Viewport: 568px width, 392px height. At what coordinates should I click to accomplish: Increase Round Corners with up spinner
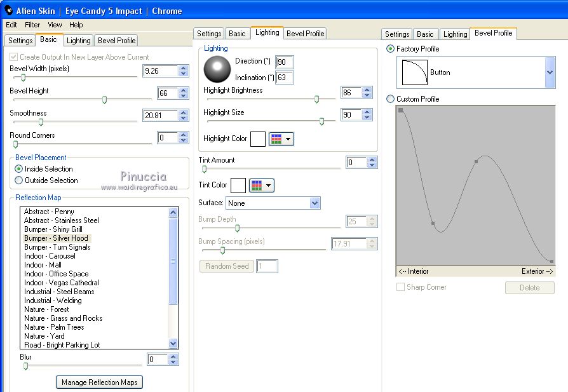point(183,135)
